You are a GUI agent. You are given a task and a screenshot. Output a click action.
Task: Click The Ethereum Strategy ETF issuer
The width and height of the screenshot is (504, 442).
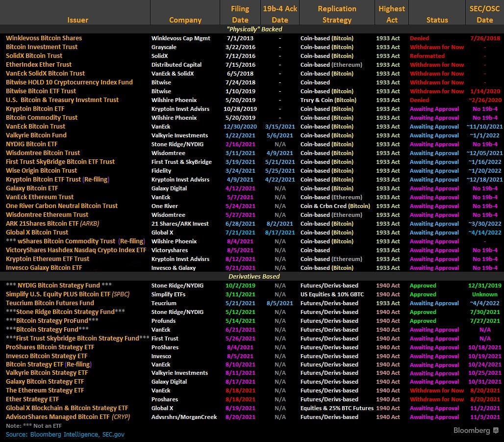tap(45, 390)
